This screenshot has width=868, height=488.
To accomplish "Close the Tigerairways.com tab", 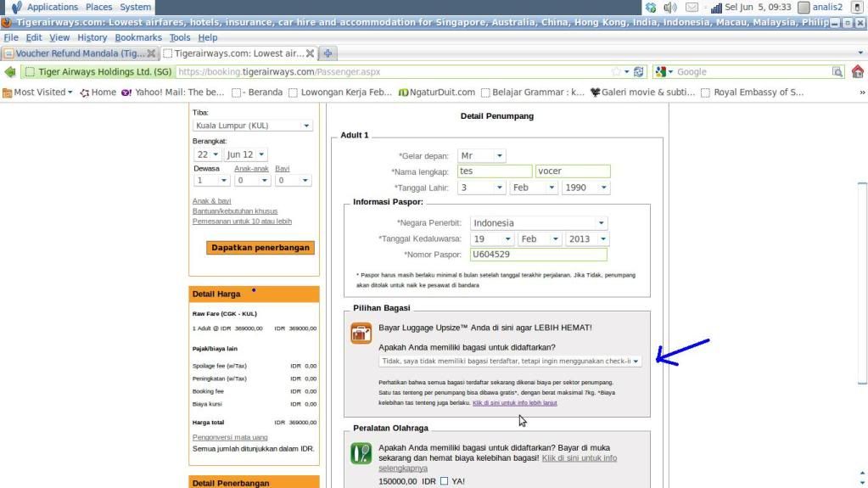I will [310, 53].
